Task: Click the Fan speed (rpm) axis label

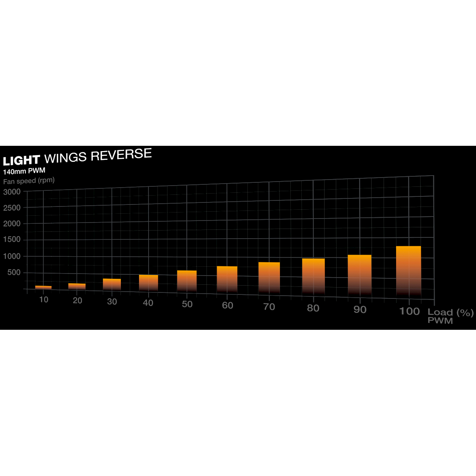Action: [x=29, y=181]
